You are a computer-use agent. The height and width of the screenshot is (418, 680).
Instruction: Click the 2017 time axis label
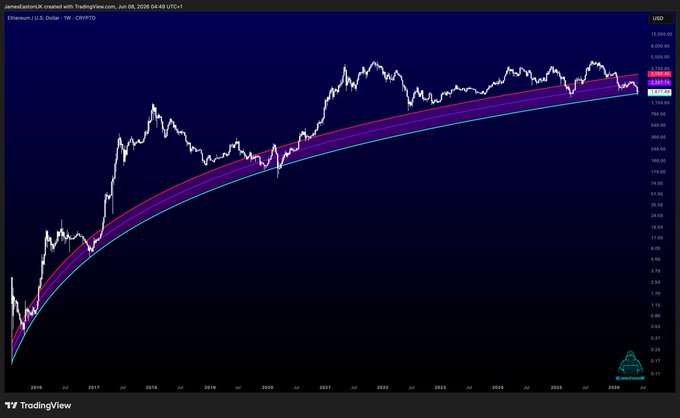point(94,388)
